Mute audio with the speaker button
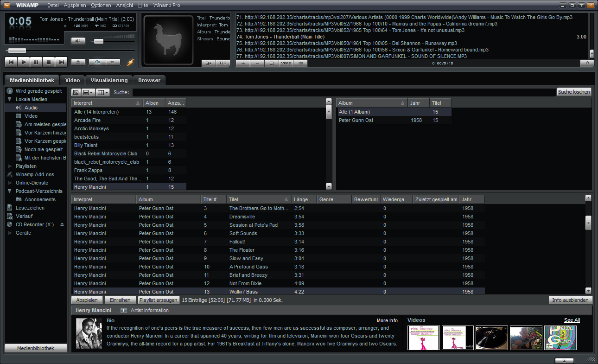The height and width of the screenshot is (364, 598). 78,41
